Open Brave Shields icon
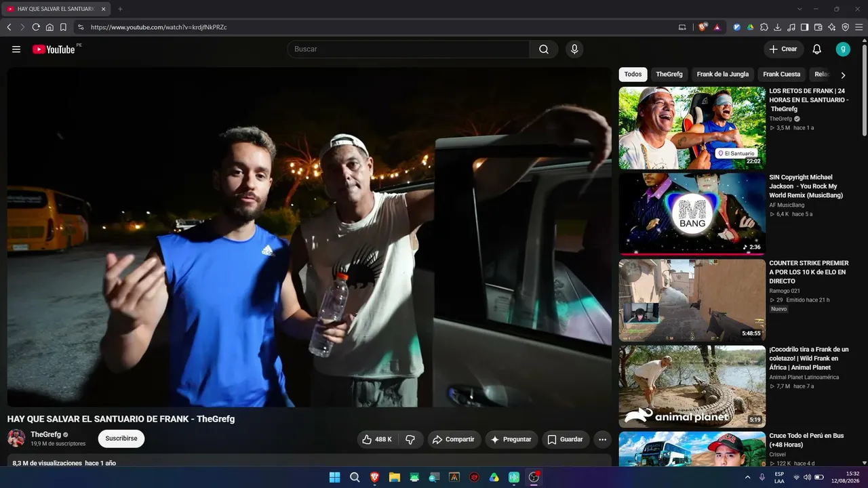 [703, 27]
